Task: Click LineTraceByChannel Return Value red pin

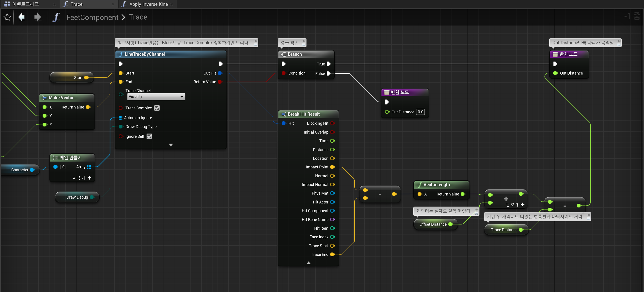Action: pyautogui.click(x=220, y=82)
